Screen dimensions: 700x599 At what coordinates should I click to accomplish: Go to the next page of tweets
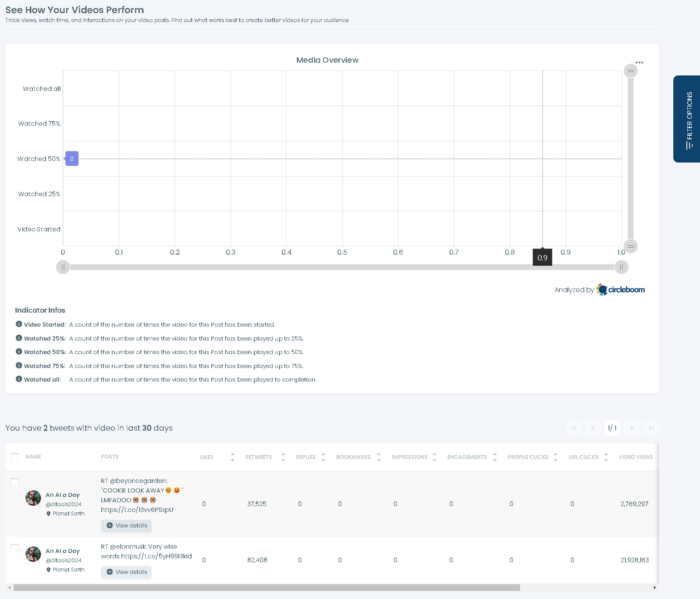(632, 428)
